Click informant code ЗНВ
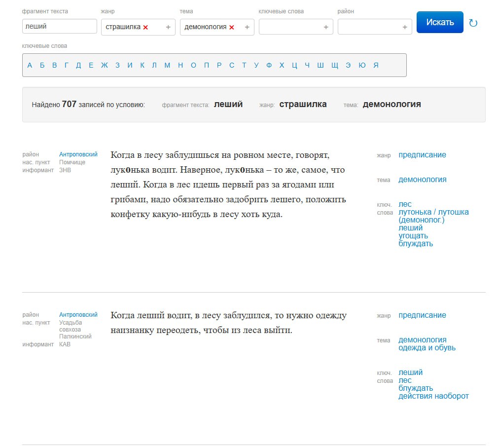This screenshot has height=448, width=498. tap(65, 170)
